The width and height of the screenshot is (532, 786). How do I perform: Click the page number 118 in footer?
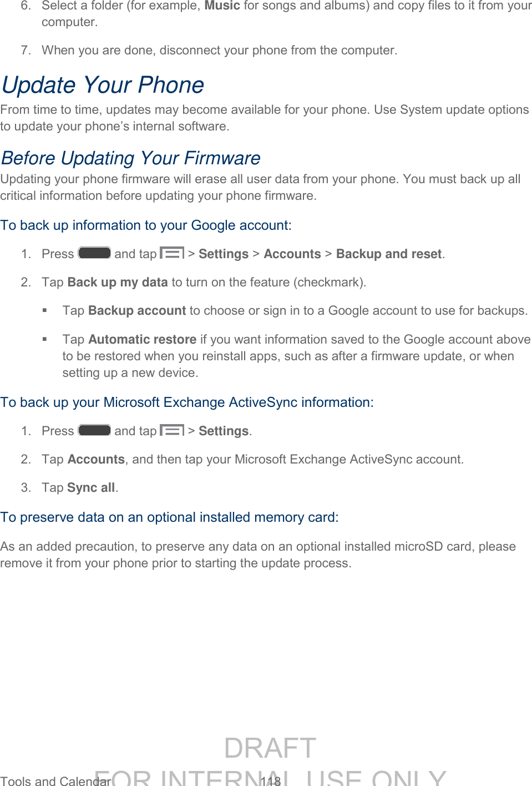(x=271, y=780)
